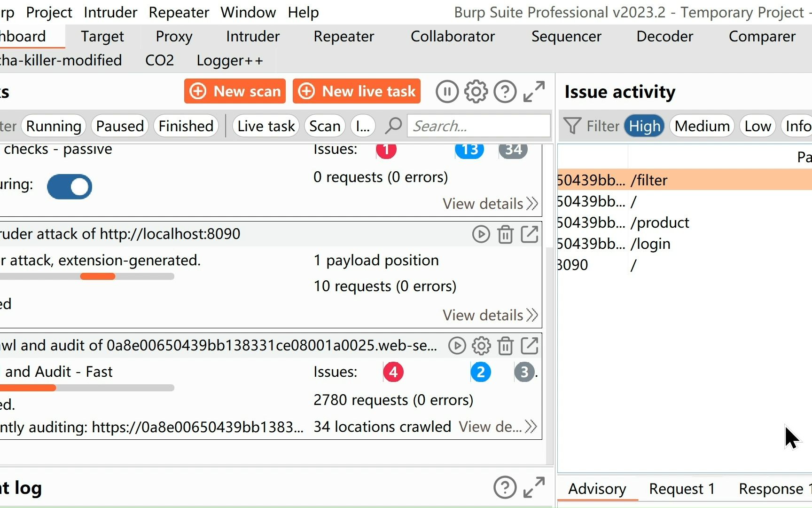The height and width of the screenshot is (508, 812).
Task: Open the Project menu
Action: pos(49,12)
